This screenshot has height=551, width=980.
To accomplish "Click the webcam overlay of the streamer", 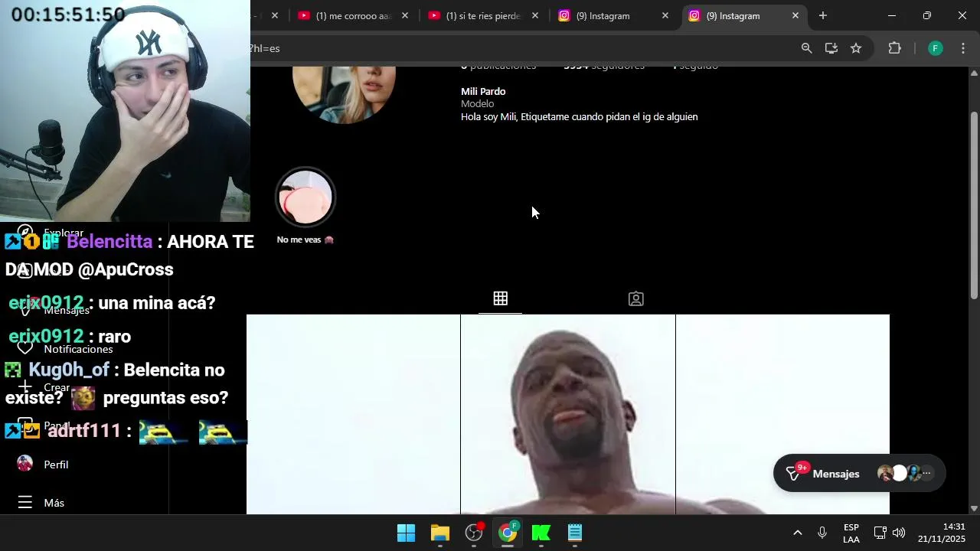I will [125, 111].
